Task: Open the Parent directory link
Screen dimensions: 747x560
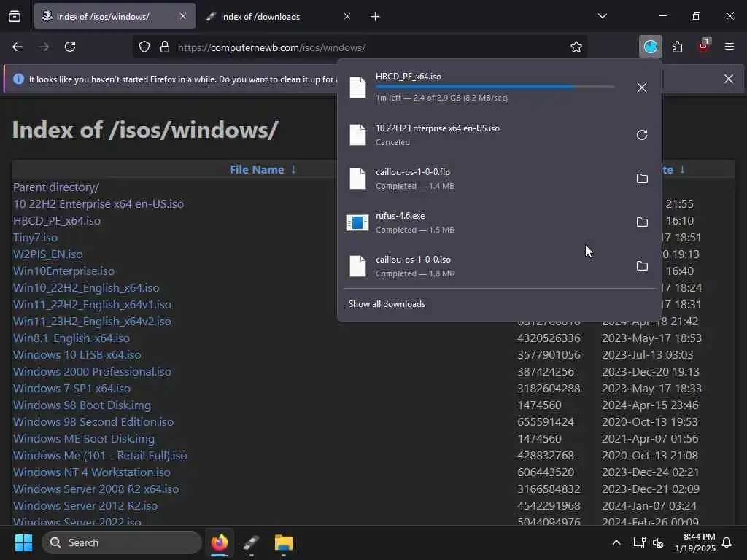Action: coord(55,187)
